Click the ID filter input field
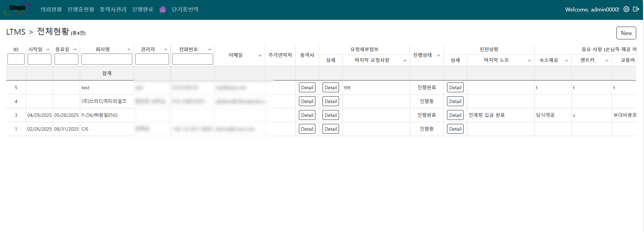Image resolution: width=644 pixels, height=232 pixels. click(x=16, y=59)
